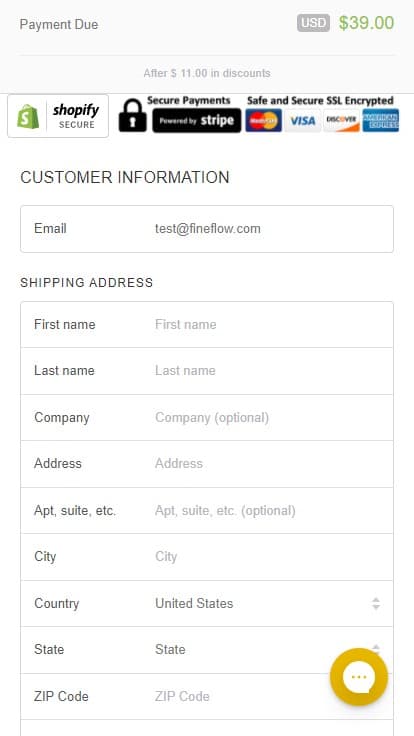Click into the First name field
Viewport: 414px width, 736px height.
point(207,324)
